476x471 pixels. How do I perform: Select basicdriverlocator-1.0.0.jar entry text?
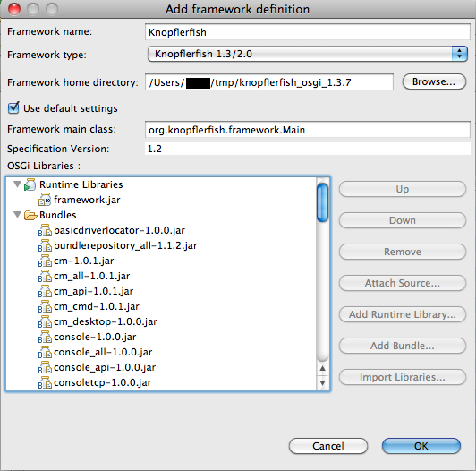click(x=119, y=230)
